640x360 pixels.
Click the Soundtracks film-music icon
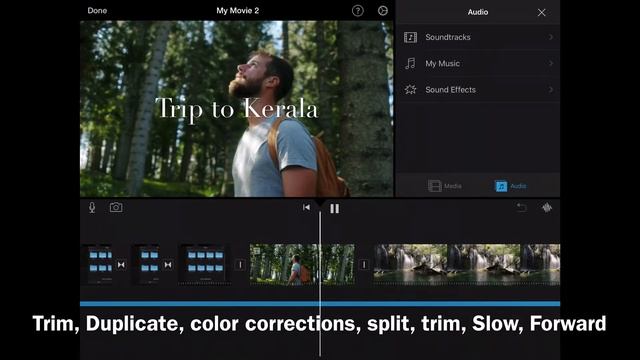[x=410, y=37]
